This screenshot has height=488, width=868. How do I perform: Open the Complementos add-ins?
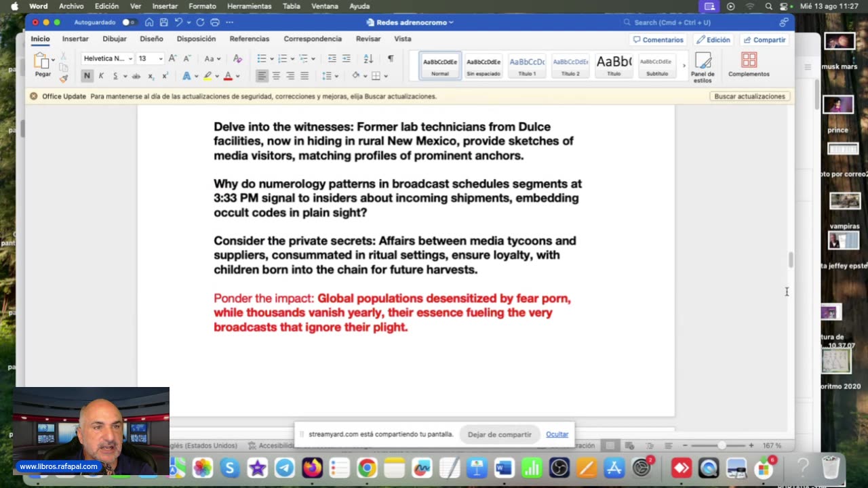coord(749,65)
